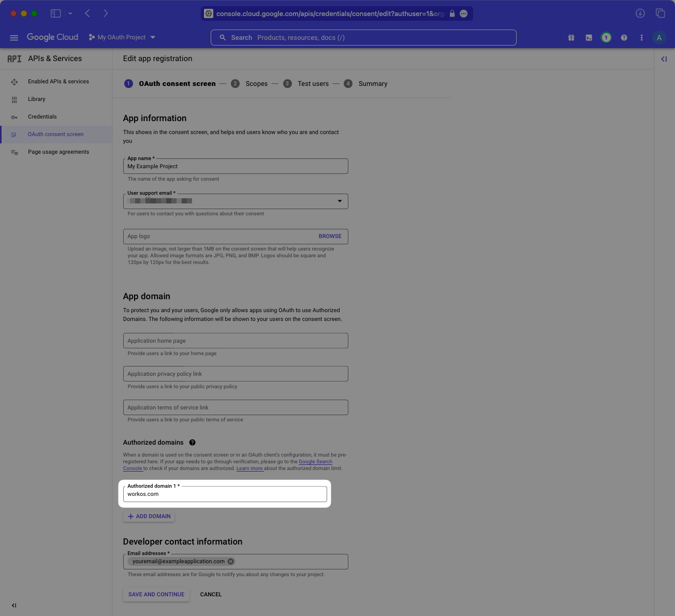Open the My OAuth Project picker

tap(122, 37)
